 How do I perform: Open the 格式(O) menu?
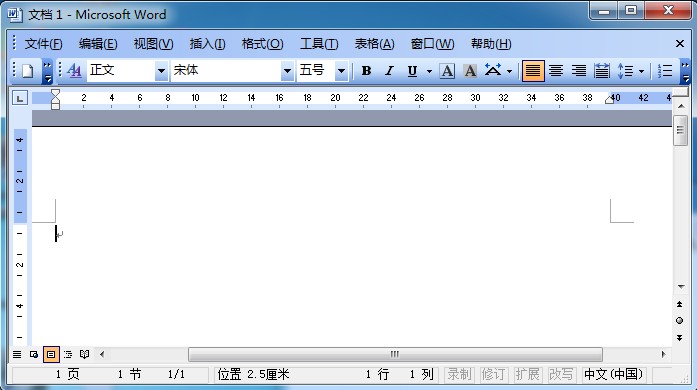262,44
